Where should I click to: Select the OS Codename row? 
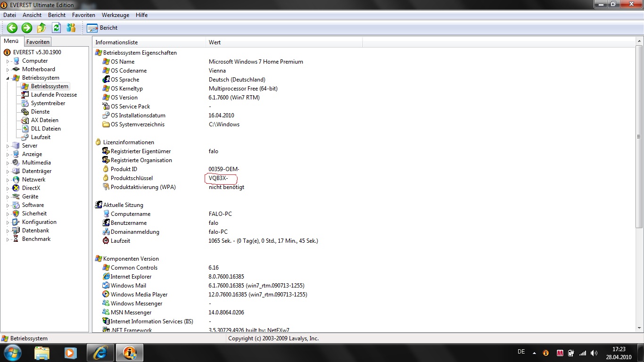tap(364, 71)
